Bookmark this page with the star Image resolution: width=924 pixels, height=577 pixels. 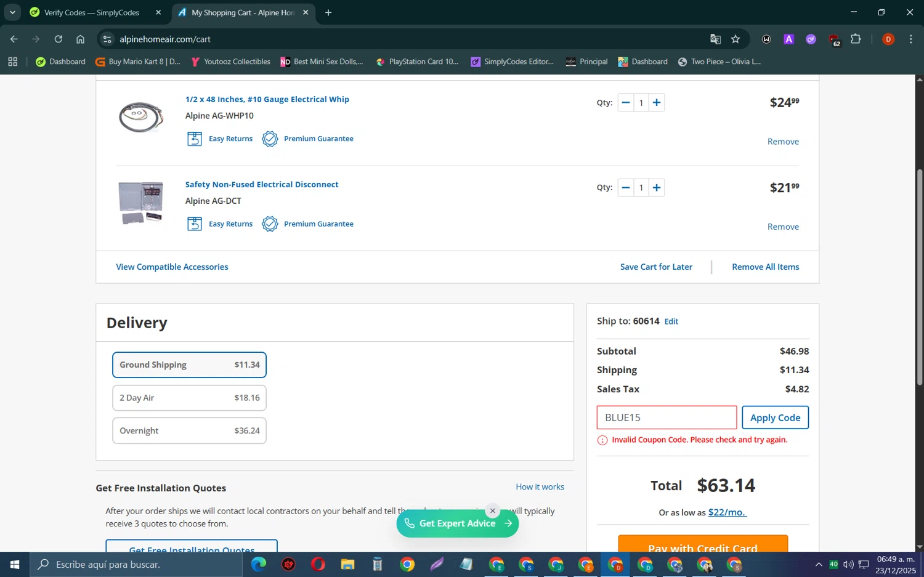[x=736, y=39]
